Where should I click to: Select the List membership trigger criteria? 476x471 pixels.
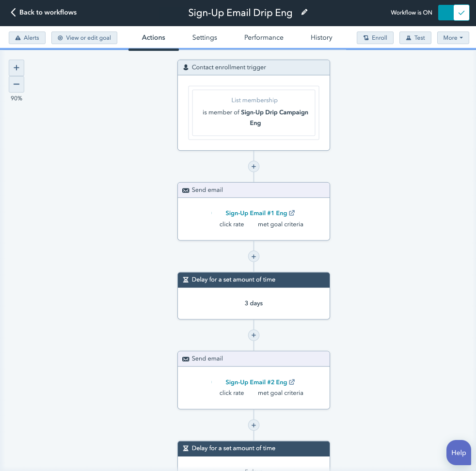[x=254, y=112]
